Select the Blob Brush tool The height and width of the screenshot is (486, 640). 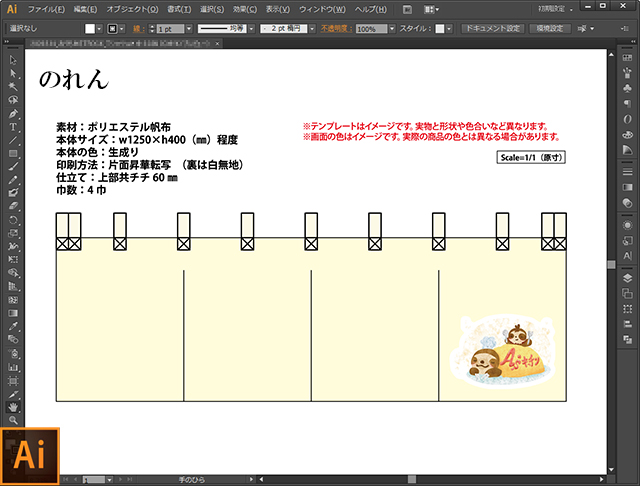[x=13, y=193]
